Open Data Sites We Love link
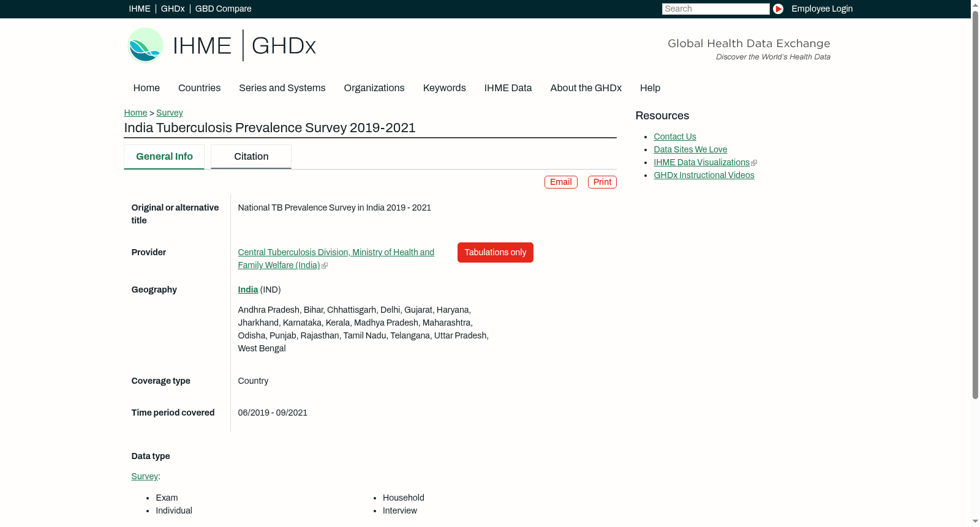Image resolution: width=980 pixels, height=527 pixels. click(x=690, y=149)
